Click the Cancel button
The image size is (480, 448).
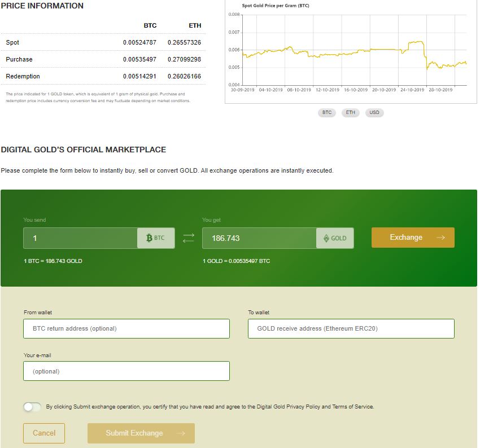click(44, 433)
